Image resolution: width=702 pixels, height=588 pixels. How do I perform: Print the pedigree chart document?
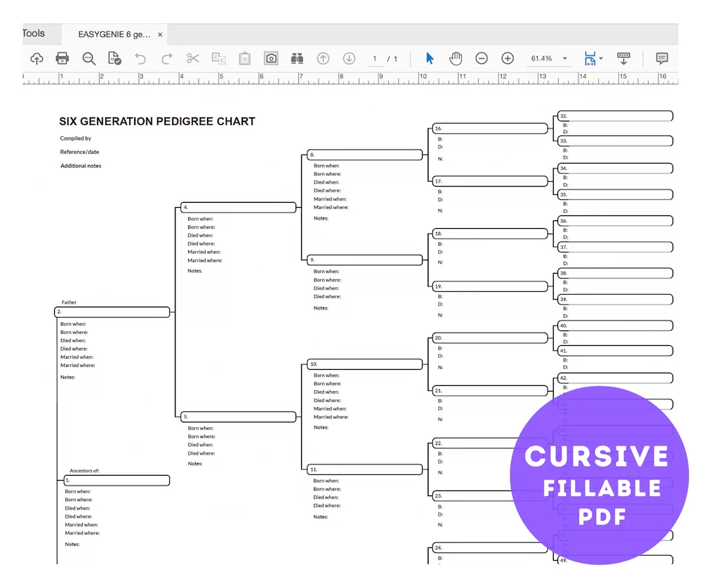62,58
